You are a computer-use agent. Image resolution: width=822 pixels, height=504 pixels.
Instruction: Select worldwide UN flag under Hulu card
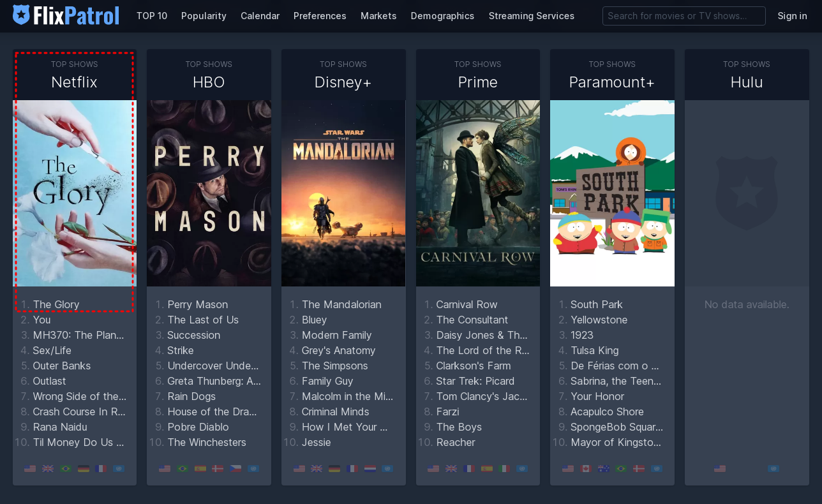[773, 469]
